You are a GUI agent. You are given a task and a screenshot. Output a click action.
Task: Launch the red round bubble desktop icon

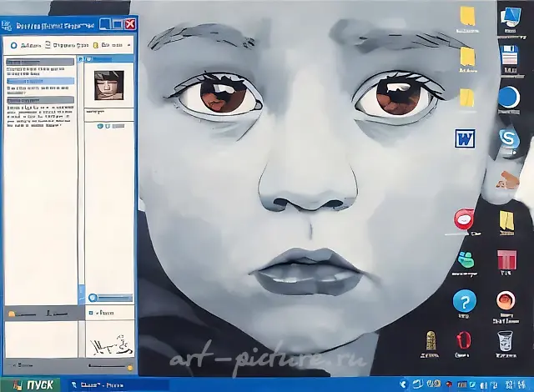point(464,219)
